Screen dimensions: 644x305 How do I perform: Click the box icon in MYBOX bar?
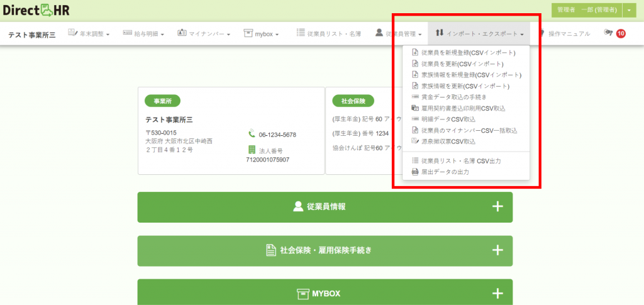[x=303, y=294]
